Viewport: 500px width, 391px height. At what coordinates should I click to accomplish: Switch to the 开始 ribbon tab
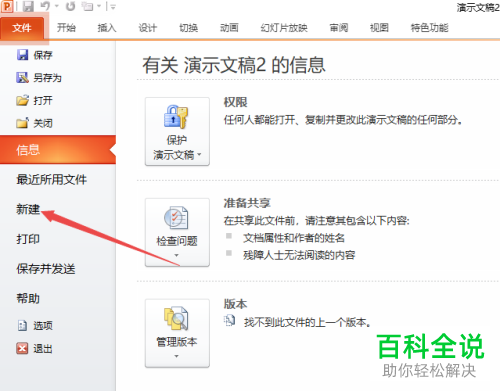click(x=66, y=28)
